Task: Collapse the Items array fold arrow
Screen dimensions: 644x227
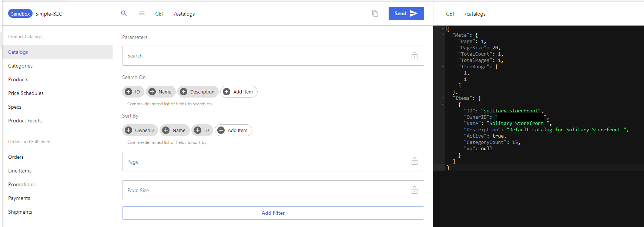Action: pyautogui.click(x=443, y=98)
